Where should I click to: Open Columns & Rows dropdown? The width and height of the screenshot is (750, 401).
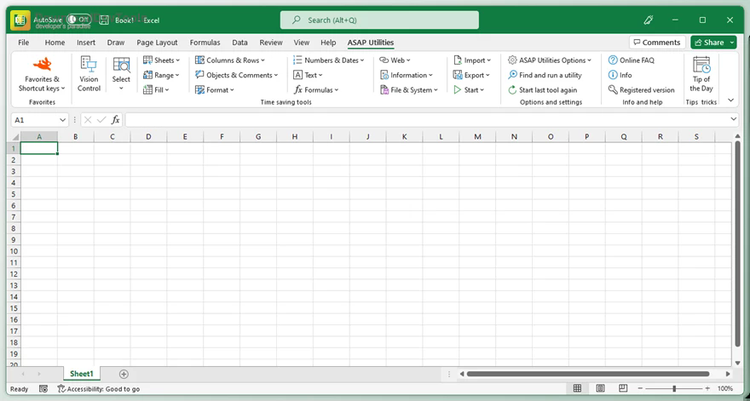230,60
